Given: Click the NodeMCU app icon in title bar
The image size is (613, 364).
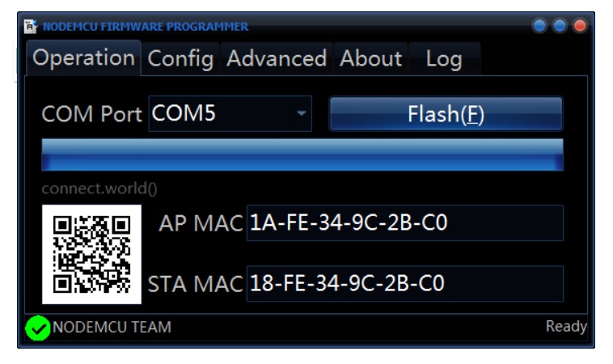Looking at the screenshot, I should click(32, 26).
